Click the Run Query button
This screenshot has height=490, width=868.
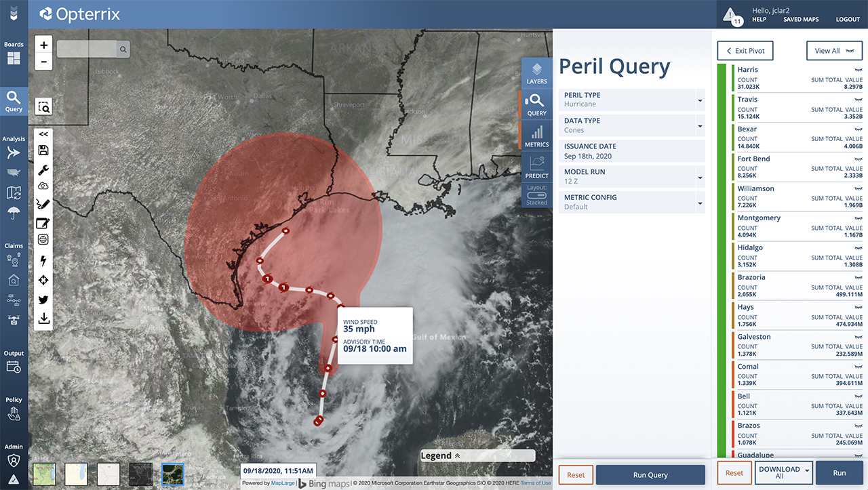[x=650, y=475]
